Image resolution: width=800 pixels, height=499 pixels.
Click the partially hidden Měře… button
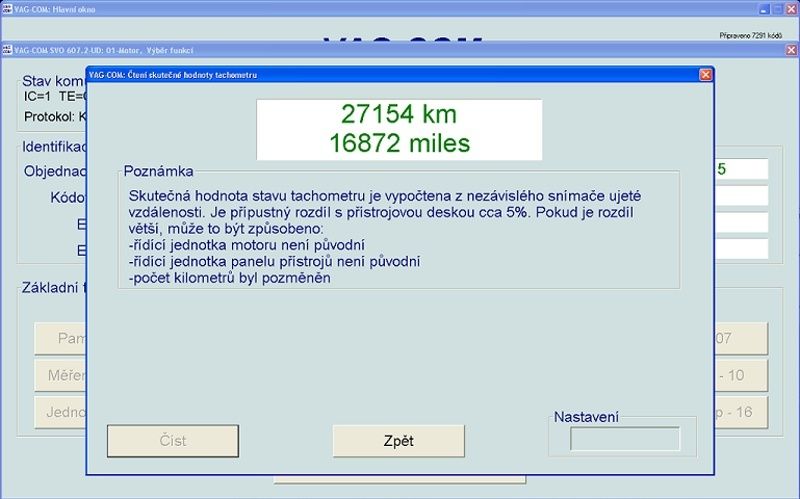(x=60, y=375)
